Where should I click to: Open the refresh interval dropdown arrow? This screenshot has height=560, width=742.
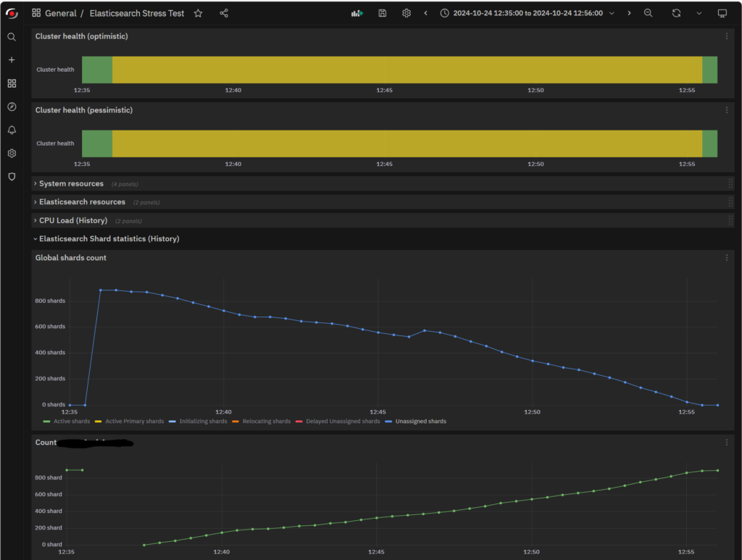point(699,13)
